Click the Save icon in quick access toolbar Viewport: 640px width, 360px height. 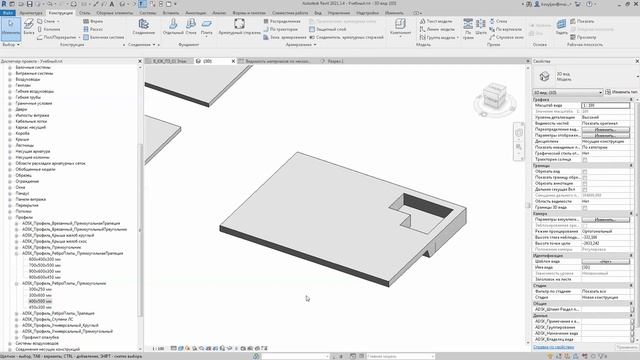tap(29, 4)
